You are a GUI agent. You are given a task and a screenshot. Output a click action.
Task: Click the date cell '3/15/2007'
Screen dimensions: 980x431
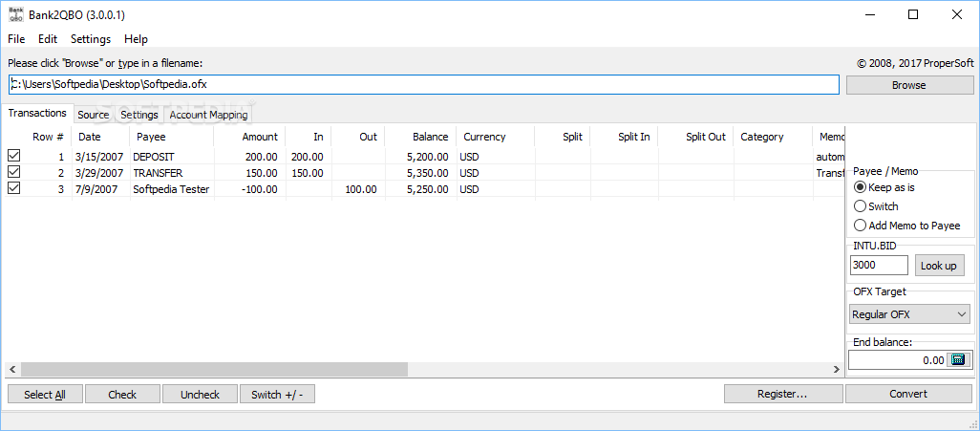click(x=99, y=157)
